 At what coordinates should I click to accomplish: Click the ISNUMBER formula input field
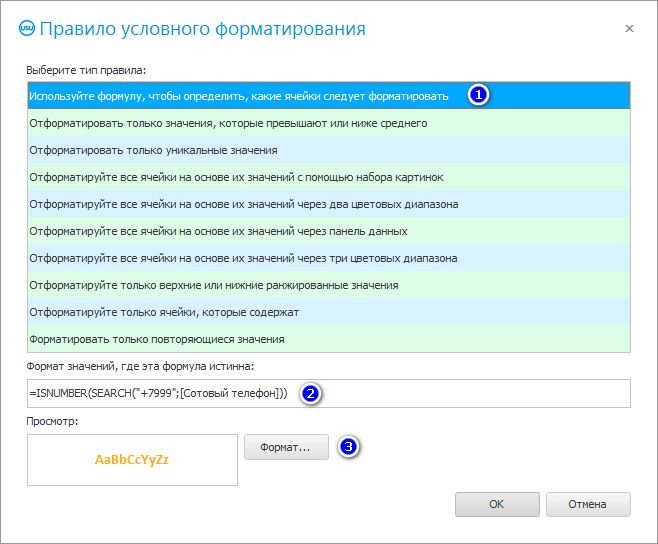(329, 393)
